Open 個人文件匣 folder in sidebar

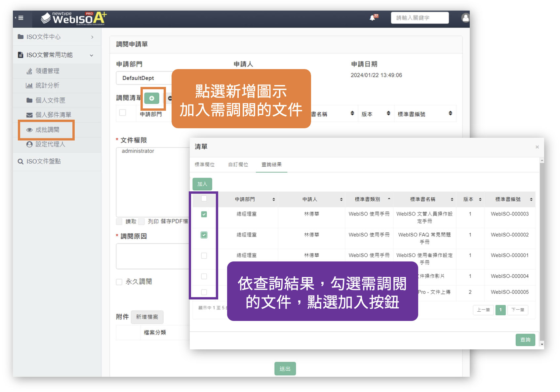coord(50,100)
